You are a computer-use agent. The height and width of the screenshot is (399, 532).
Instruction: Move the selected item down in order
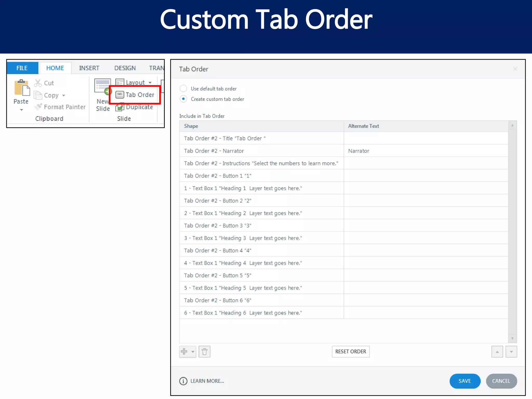click(x=511, y=352)
